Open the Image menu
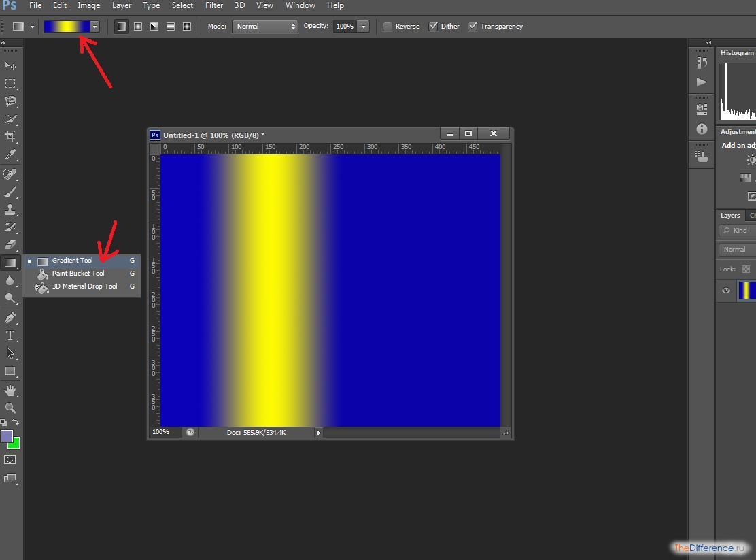The image size is (756, 560). point(88,5)
